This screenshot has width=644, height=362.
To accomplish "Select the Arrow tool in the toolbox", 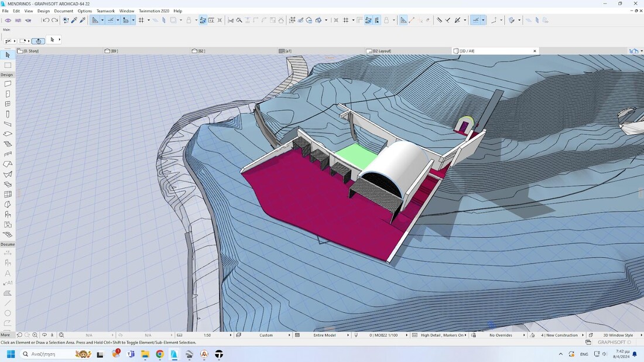I will 8,55.
